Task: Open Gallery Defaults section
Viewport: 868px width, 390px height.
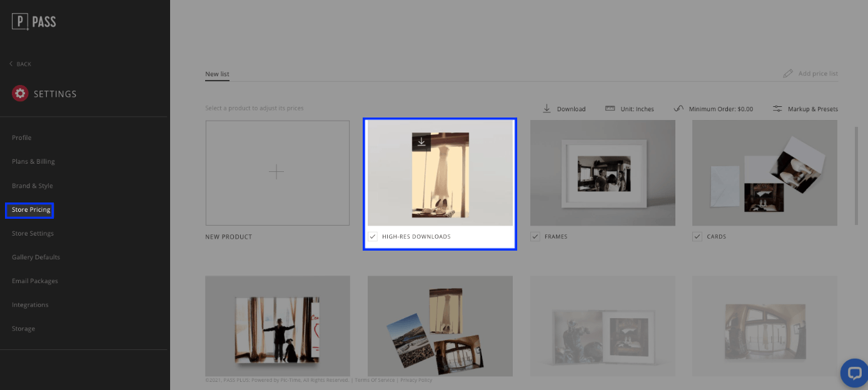Action: click(x=36, y=257)
